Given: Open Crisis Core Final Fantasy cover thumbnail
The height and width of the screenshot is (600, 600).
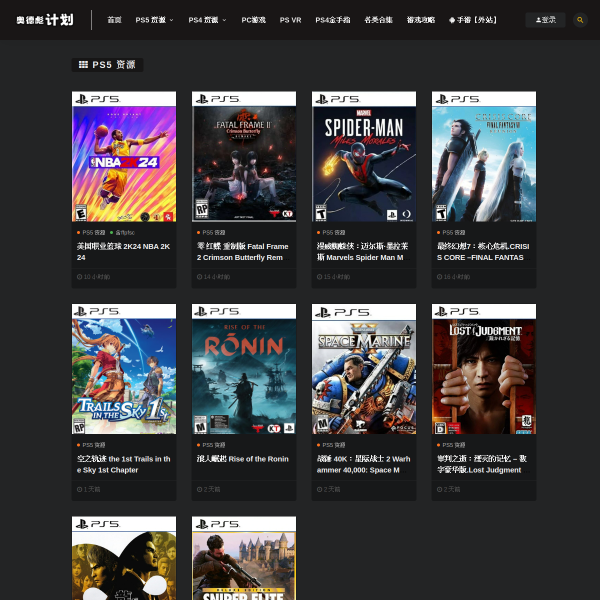Looking at the screenshot, I should (484, 157).
